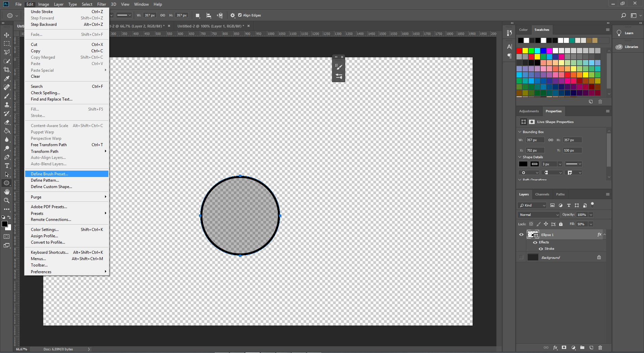Image resolution: width=644 pixels, height=353 pixels.
Task: Choose Define Brush Preset from Edit menu
Action: click(67, 174)
